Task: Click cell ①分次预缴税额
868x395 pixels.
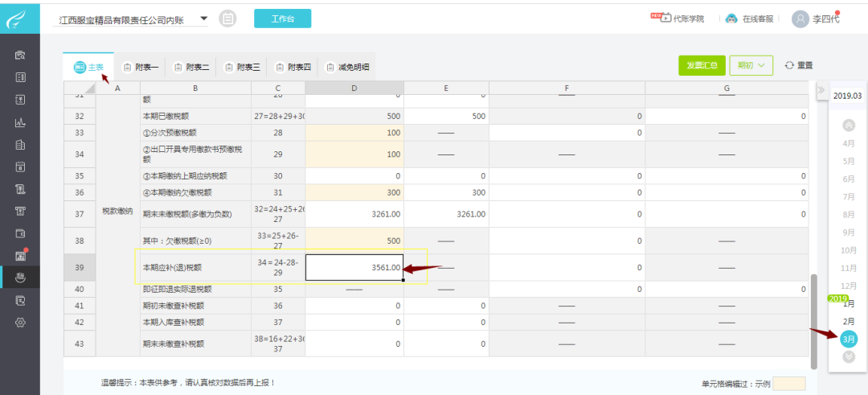Action: click(x=195, y=133)
